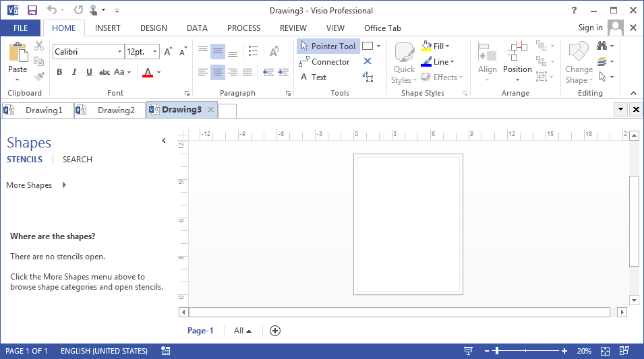Click the Sign in link
The width and height of the screenshot is (644, 359).
pos(590,28)
